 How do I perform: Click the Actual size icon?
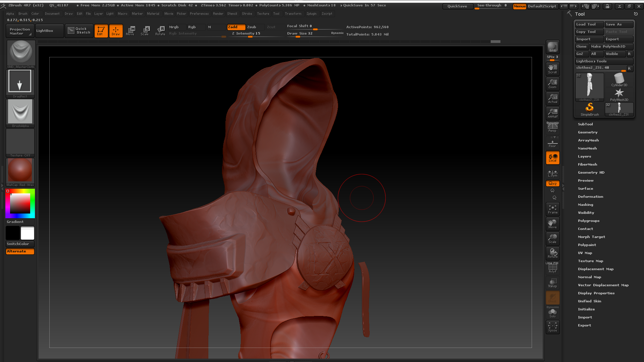click(552, 98)
